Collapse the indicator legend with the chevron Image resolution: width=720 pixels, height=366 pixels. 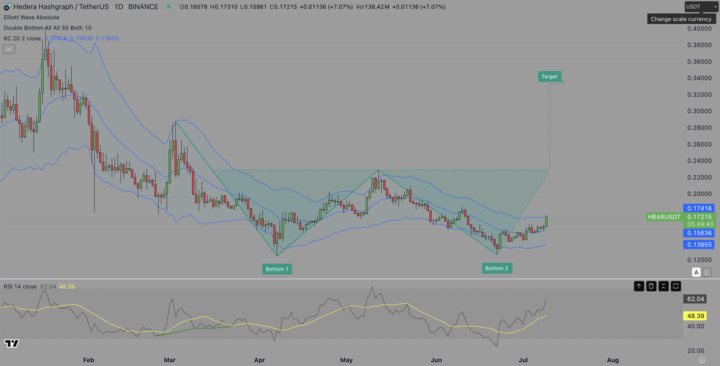click(x=9, y=49)
